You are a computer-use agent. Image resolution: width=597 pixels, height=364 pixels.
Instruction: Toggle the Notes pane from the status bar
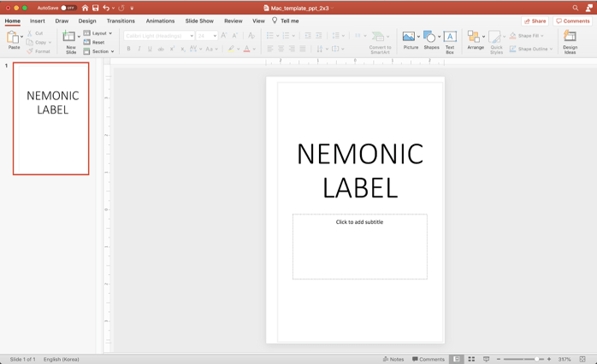click(393, 359)
